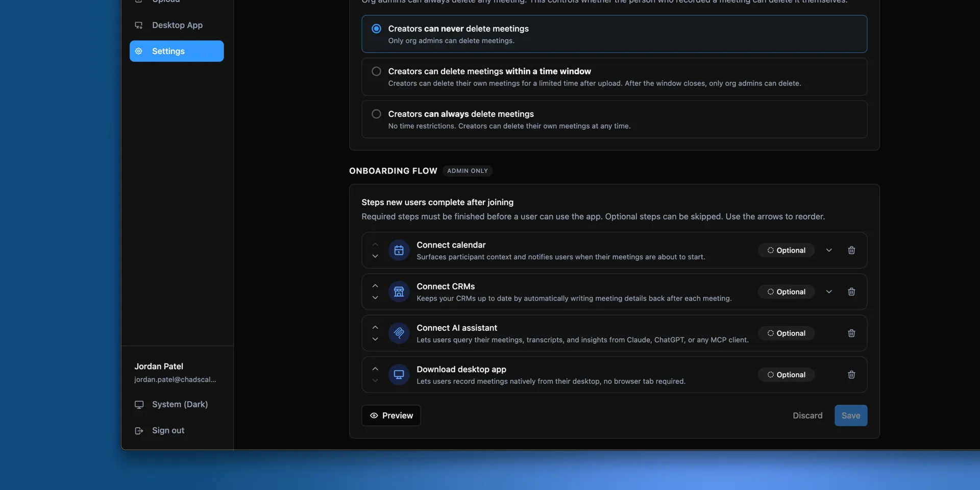
Task: Select Settings in the sidebar
Action: pos(177,51)
